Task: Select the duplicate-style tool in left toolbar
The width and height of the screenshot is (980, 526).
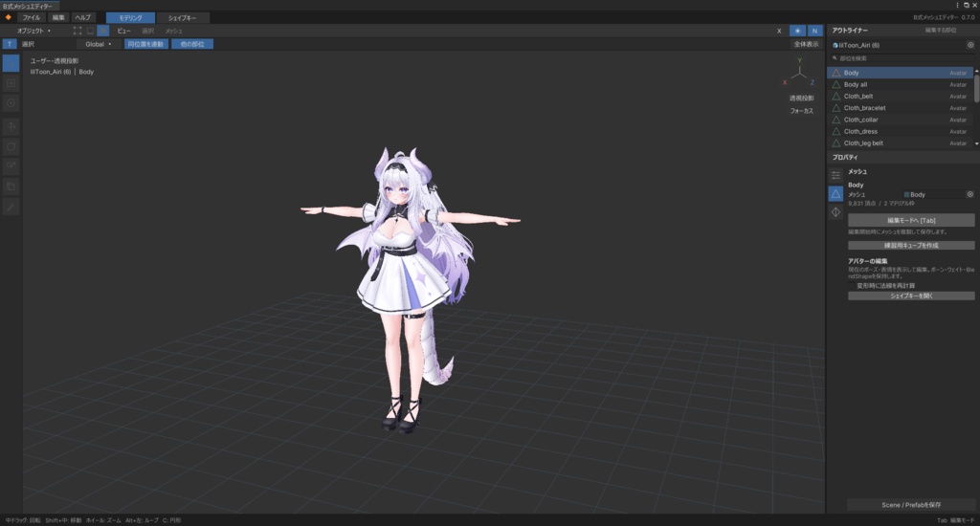Action: (11, 186)
